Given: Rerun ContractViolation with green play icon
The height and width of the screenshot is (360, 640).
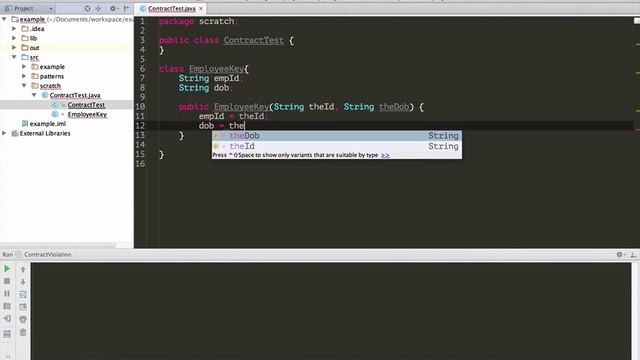Looking at the screenshot, I should [7, 269].
